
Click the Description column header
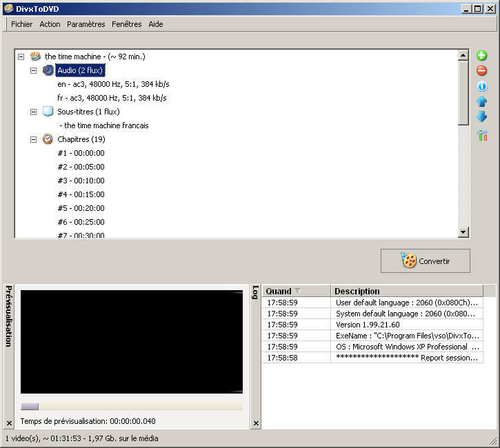coord(407,291)
